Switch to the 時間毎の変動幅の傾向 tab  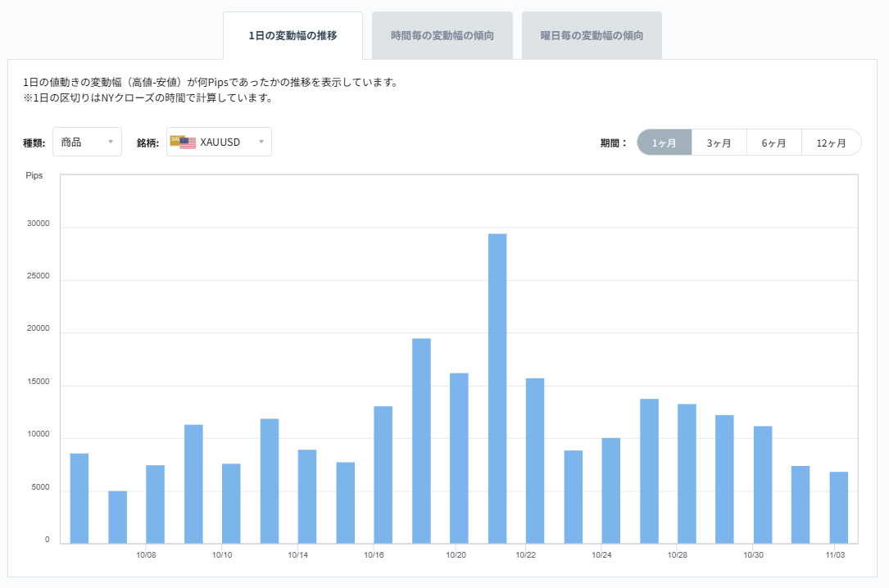(x=442, y=35)
